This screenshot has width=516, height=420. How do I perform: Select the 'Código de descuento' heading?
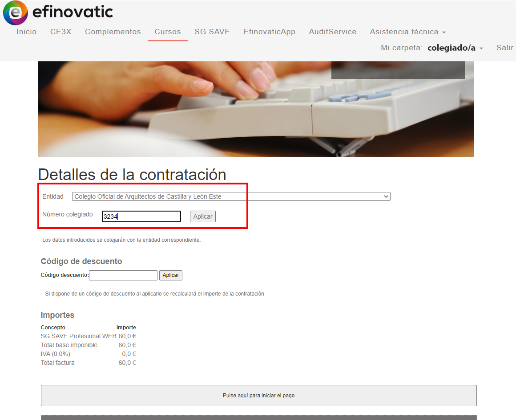pyautogui.click(x=81, y=261)
